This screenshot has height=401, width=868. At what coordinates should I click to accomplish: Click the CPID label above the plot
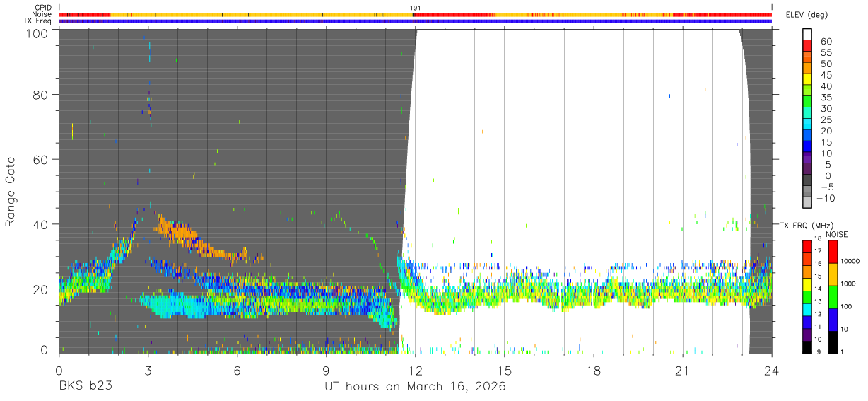tap(42, 8)
